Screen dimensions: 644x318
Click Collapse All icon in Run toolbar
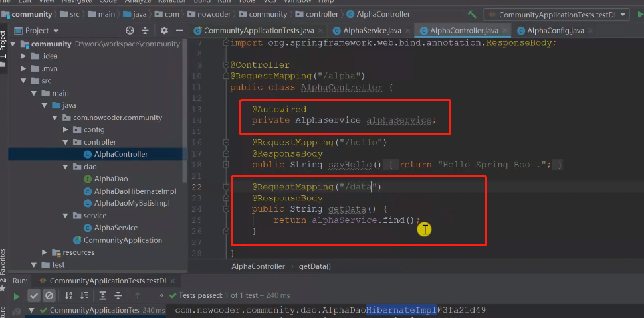(118, 295)
